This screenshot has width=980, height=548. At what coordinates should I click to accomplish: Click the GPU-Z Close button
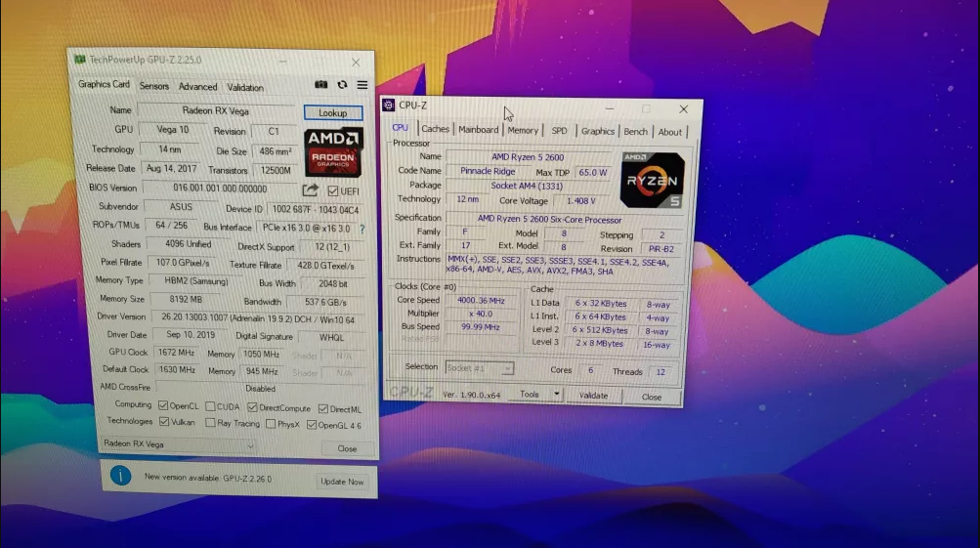pyautogui.click(x=347, y=448)
